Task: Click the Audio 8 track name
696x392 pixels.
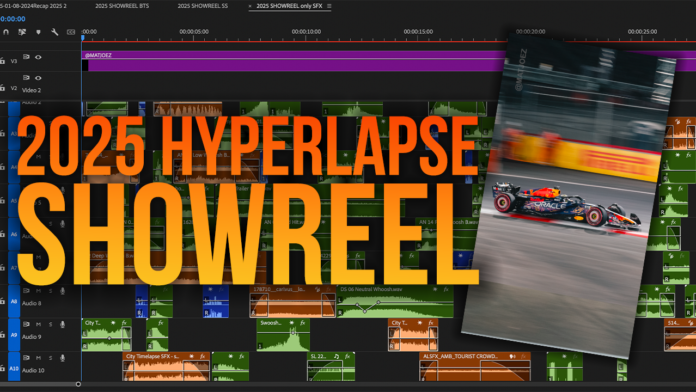Action: point(32,303)
